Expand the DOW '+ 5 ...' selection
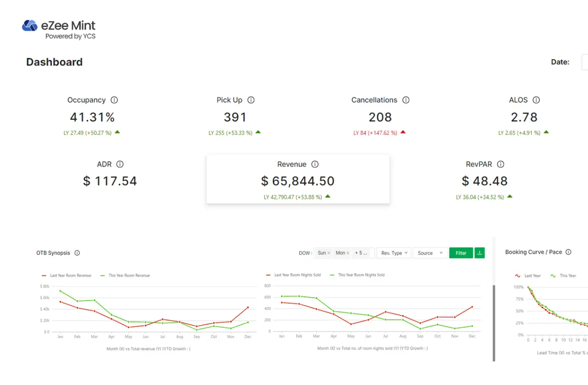 point(361,253)
